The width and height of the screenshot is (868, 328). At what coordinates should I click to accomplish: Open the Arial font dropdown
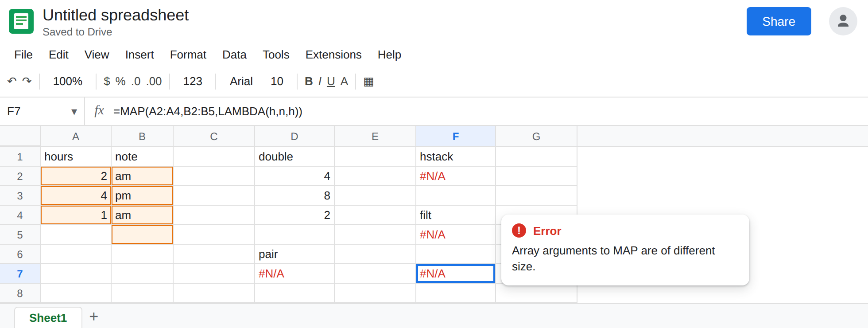pyautogui.click(x=241, y=81)
